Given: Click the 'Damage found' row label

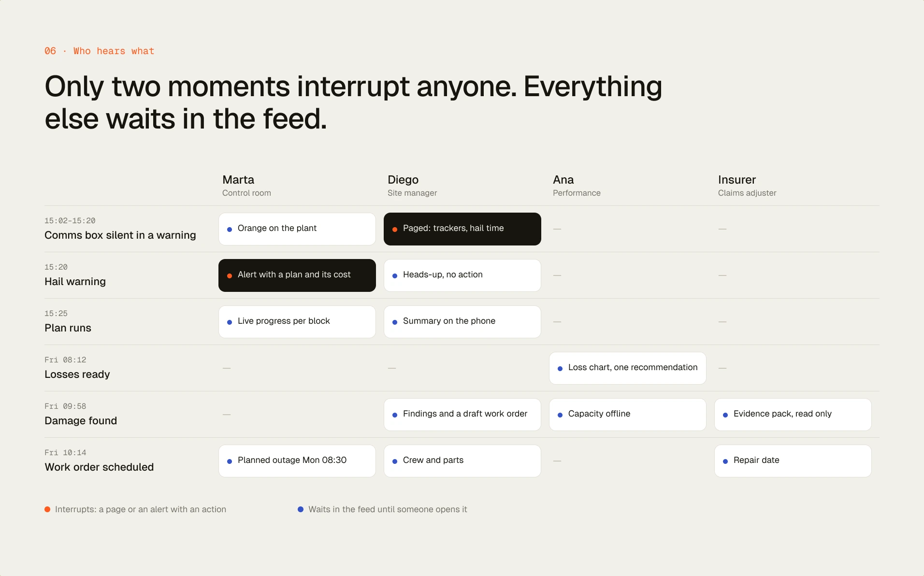Looking at the screenshot, I should pyautogui.click(x=81, y=421).
